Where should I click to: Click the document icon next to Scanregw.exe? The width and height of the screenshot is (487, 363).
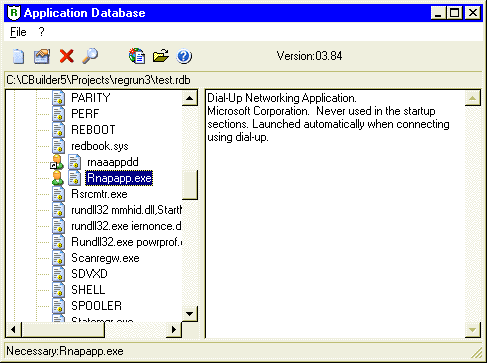tap(59, 258)
